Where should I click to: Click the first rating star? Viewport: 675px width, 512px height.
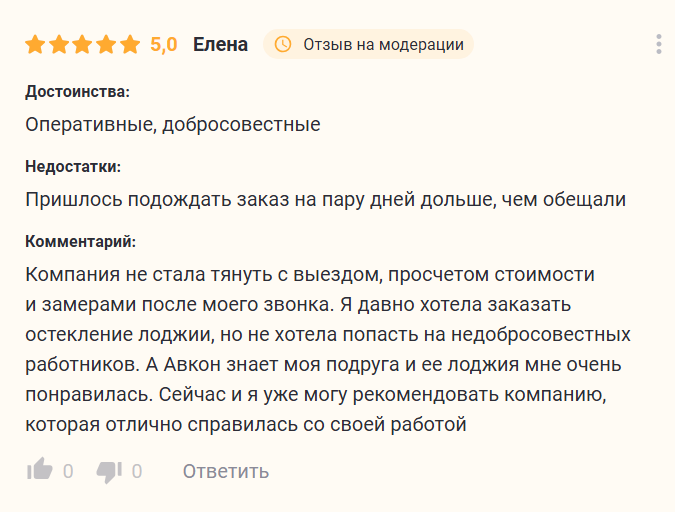(x=35, y=45)
